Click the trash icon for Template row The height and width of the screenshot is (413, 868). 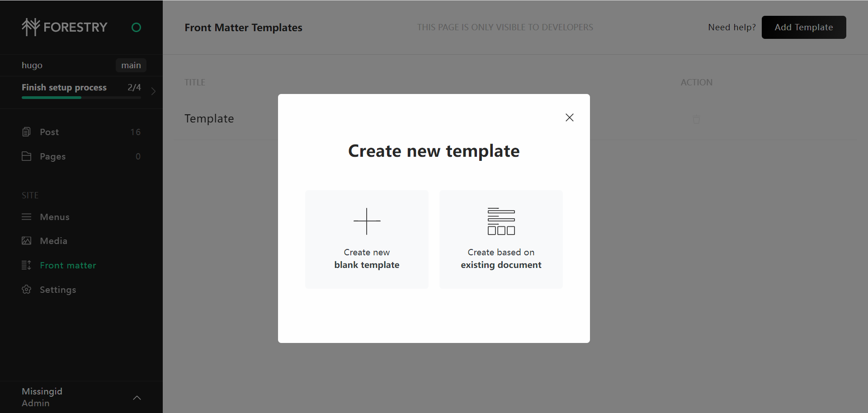(x=696, y=119)
